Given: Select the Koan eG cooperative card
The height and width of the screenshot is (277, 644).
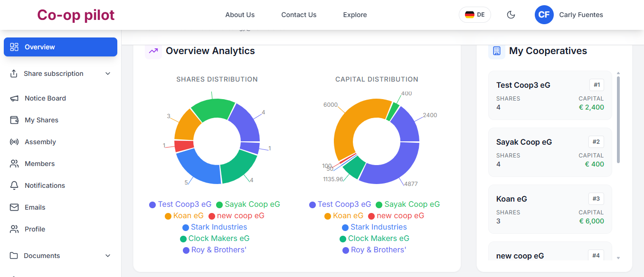Looking at the screenshot, I should click(550, 209).
